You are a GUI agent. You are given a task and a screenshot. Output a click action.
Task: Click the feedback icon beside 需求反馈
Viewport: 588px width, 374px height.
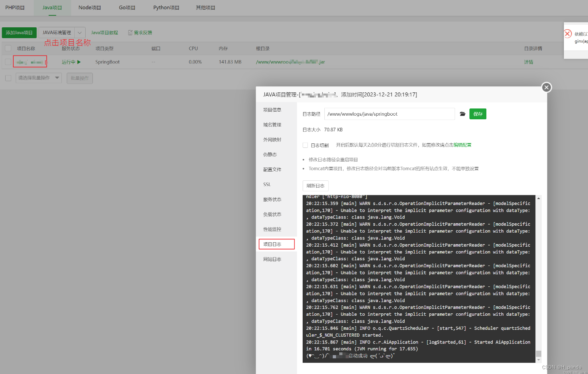(130, 33)
